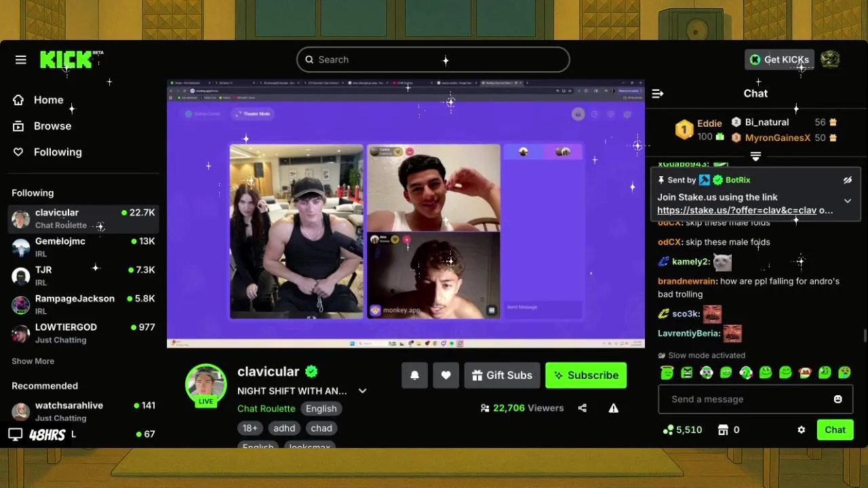Open the clavicular channel in the sidebar
Screen dimensions: 868x488
83,218
